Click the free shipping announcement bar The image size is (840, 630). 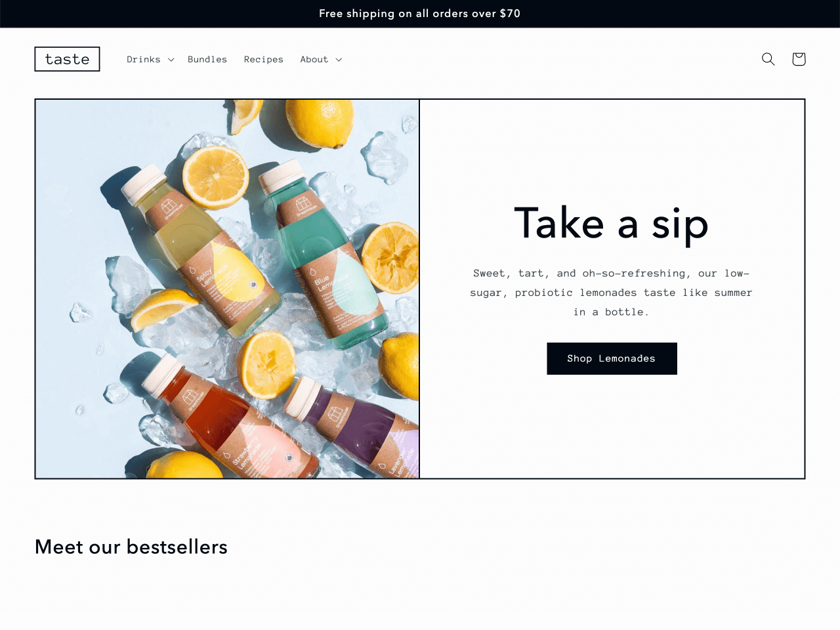coord(420,14)
